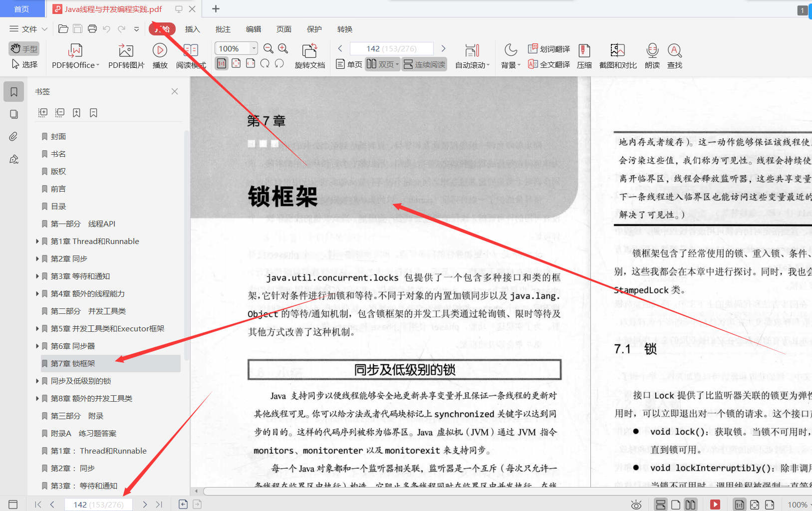The height and width of the screenshot is (511, 812).
Task: Open 截图和对比 screenshot and compare
Action: (618, 56)
